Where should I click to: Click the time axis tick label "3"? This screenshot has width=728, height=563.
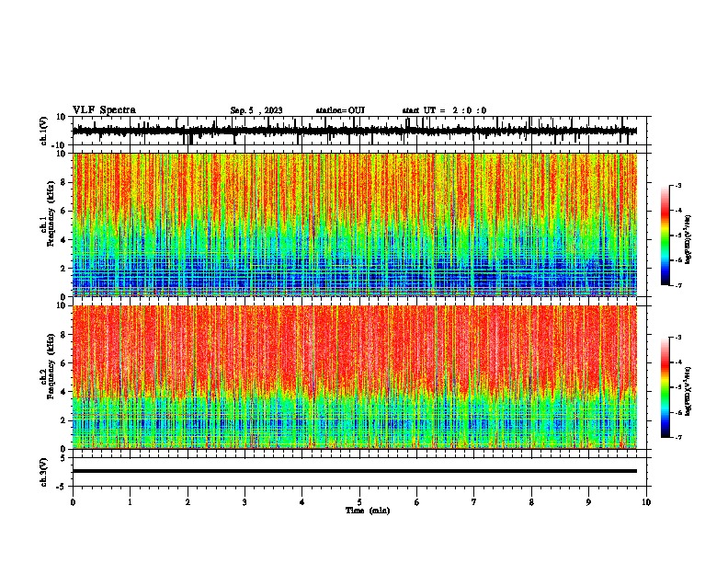245,502
